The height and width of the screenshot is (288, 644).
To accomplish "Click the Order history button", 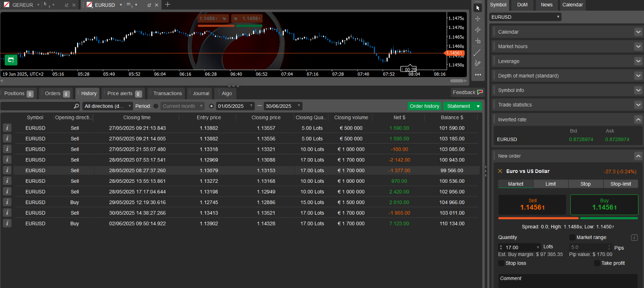I will point(424,106).
